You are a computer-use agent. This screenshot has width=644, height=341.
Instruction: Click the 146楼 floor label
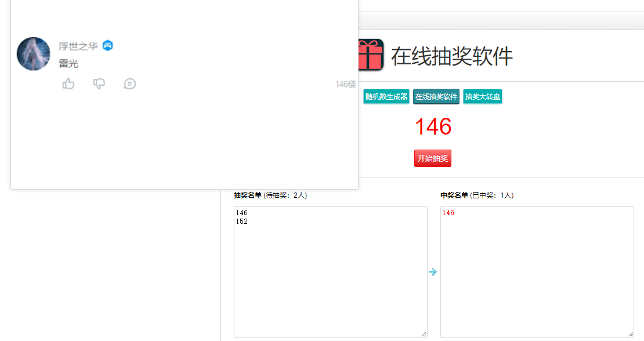tap(345, 84)
